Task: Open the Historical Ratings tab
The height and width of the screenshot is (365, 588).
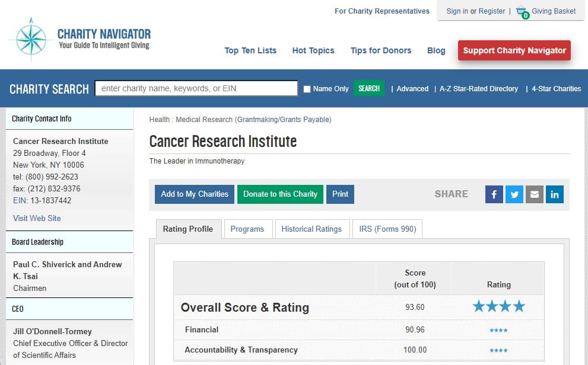Action: pyautogui.click(x=312, y=229)
